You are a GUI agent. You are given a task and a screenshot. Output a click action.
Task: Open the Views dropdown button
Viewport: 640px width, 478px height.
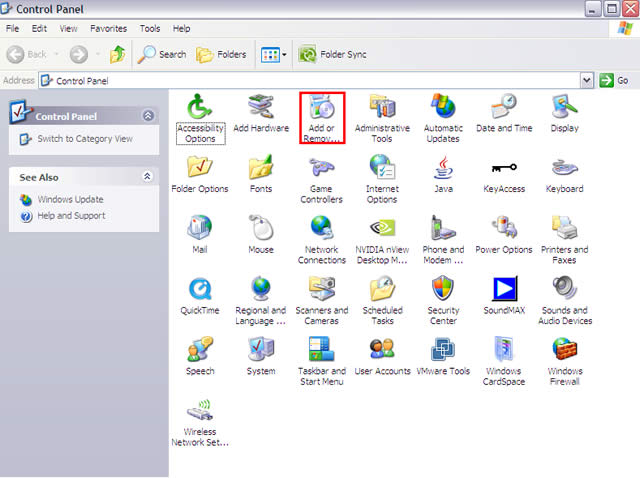click(274, 54)
